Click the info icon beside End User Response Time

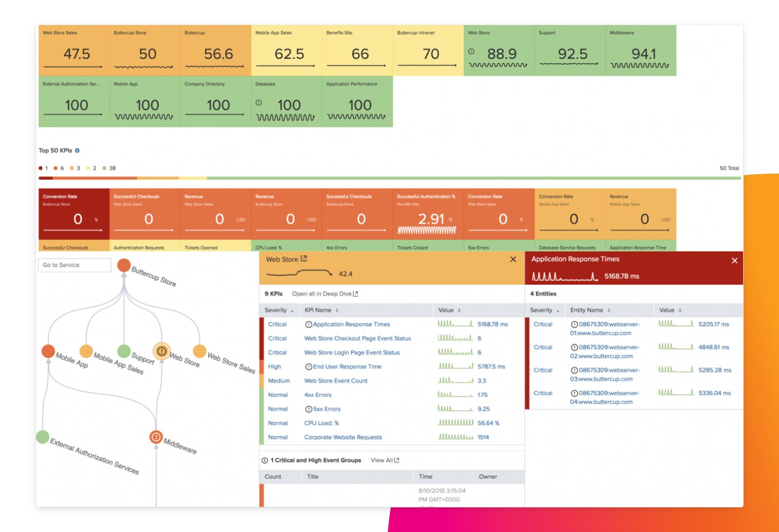point(308,366)
